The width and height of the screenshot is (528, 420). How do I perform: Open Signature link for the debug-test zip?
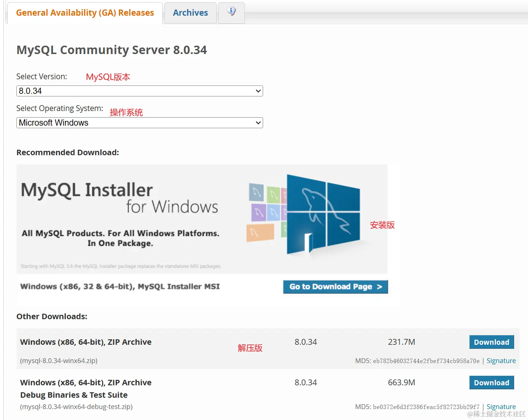click(501, 407)
